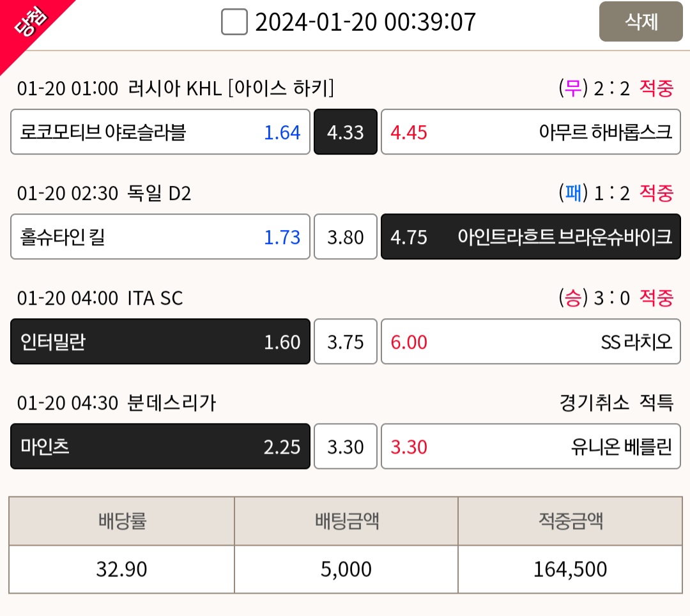The height and width of the screenshot is (616, 690).
Task: Select 홀슈타인 킬 home odds 1.73
Action: click(160, 236)
